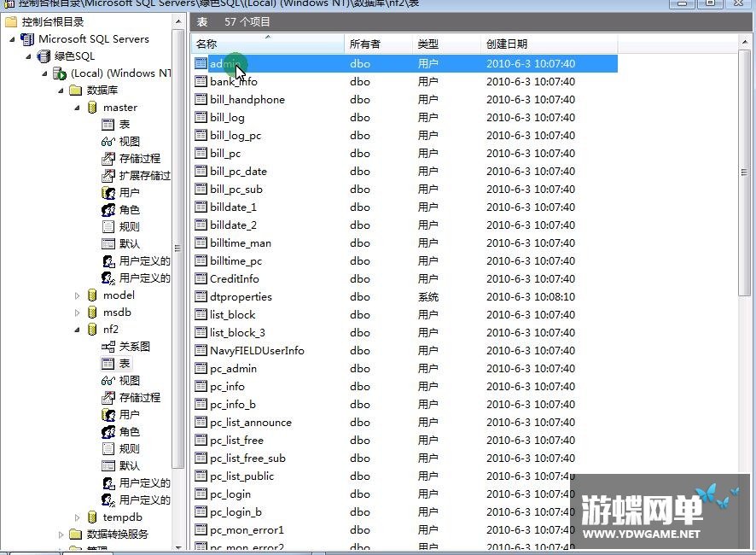This screenshot has height=555, width=756.
Task: Click the table icon beside CreditInfo
Action: point(201,278)
